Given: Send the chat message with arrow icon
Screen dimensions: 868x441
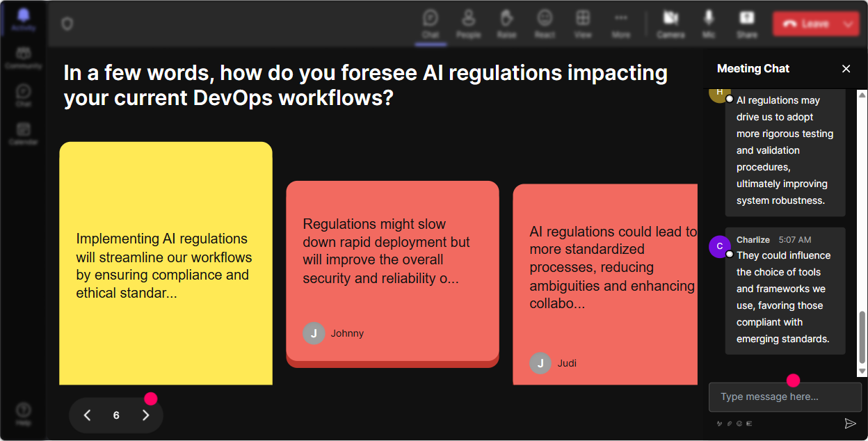Looking at the screenshot, I should (x=850, y=424).
